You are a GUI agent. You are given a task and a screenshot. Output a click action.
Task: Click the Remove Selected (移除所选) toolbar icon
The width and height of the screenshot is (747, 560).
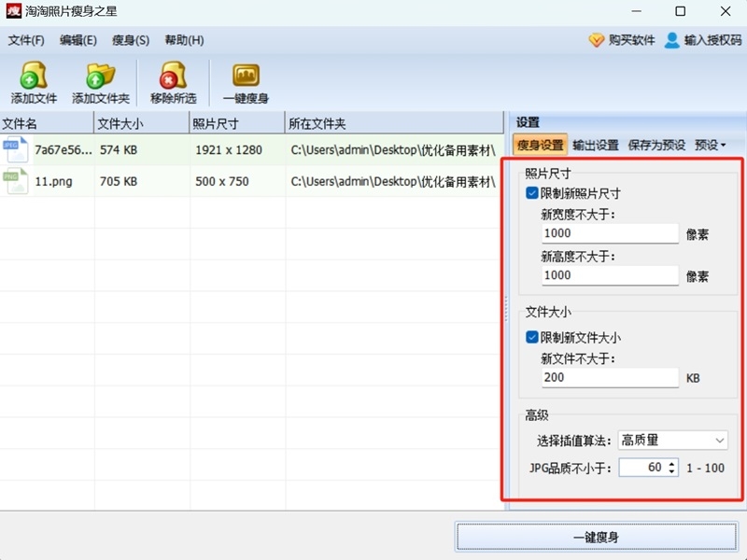pyautogui.click(x=173, y=76)
